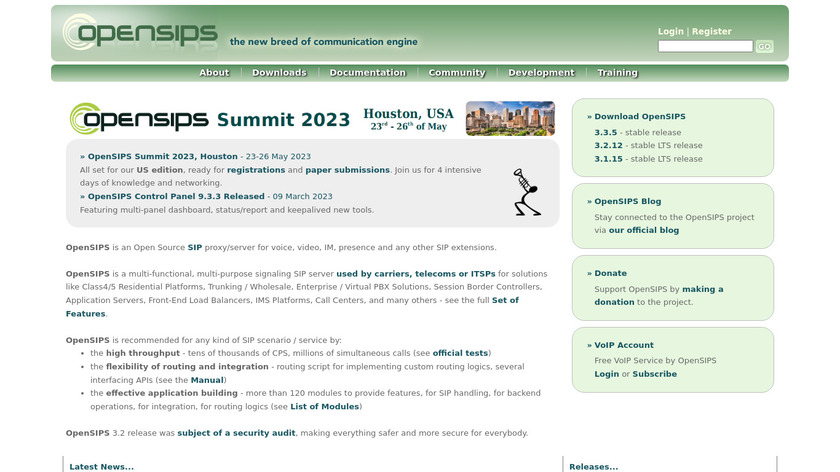
Task: Click the trumpet player stick figure image
Action: (x=527, y=192)
